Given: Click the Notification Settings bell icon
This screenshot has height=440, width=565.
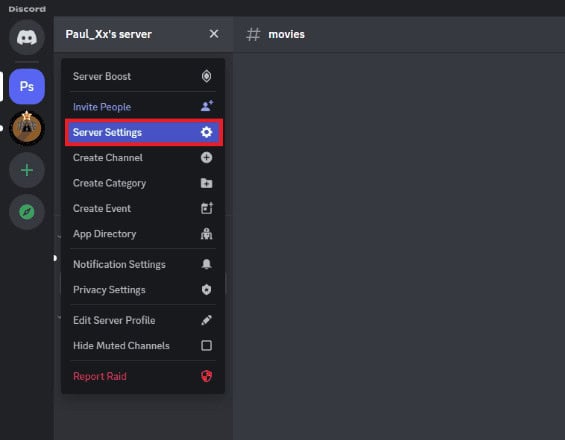Looking at the screenshot, I should 206,264.
